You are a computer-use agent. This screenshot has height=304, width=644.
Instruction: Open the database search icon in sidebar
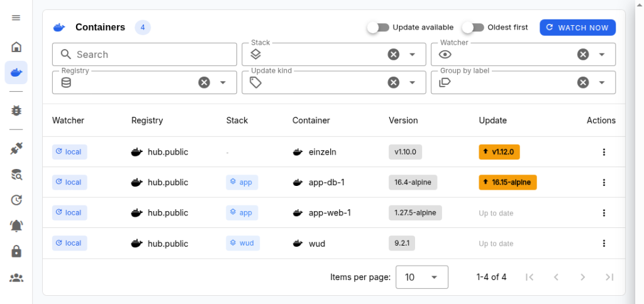coord(16,175)
